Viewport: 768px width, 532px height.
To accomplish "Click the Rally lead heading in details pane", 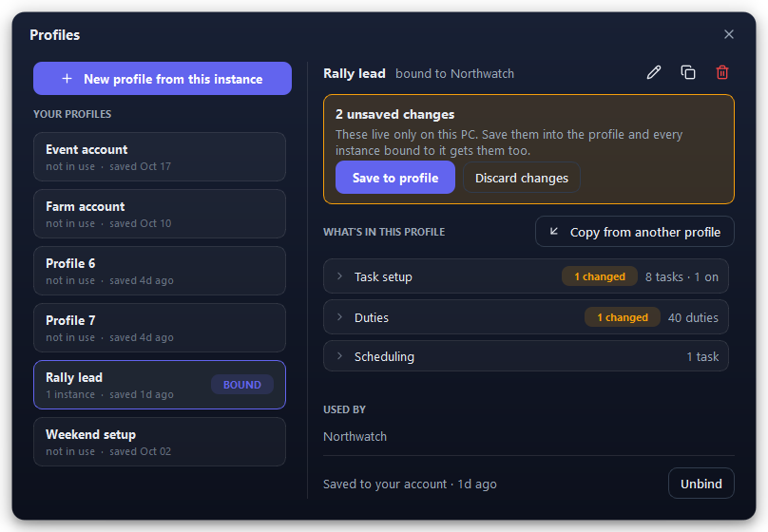I will (355, 73).
